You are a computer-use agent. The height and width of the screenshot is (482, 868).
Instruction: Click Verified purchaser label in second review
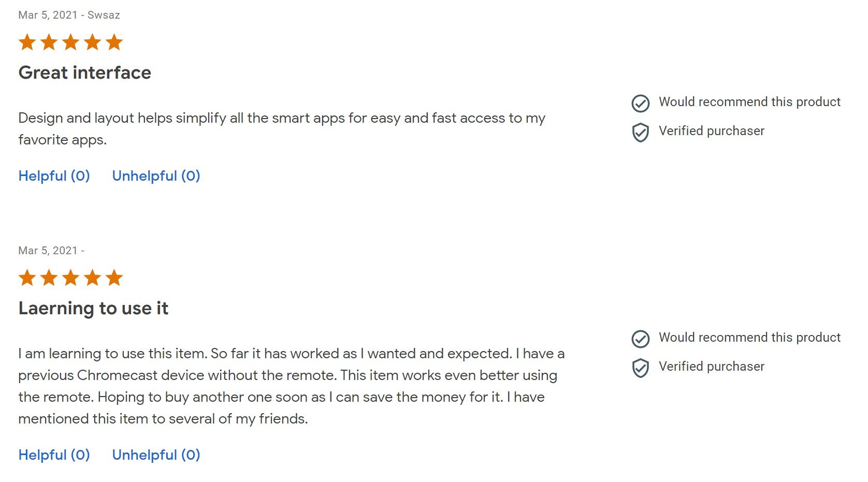pos(712,367)
